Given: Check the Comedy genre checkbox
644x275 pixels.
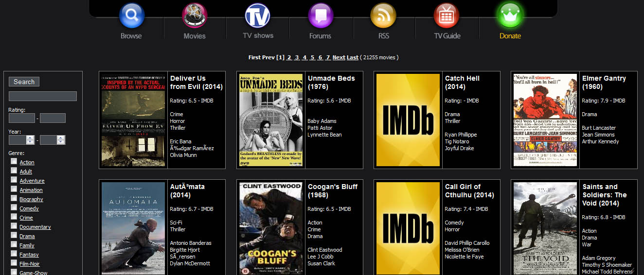Looking at the screenshot, I should (14, 207).
